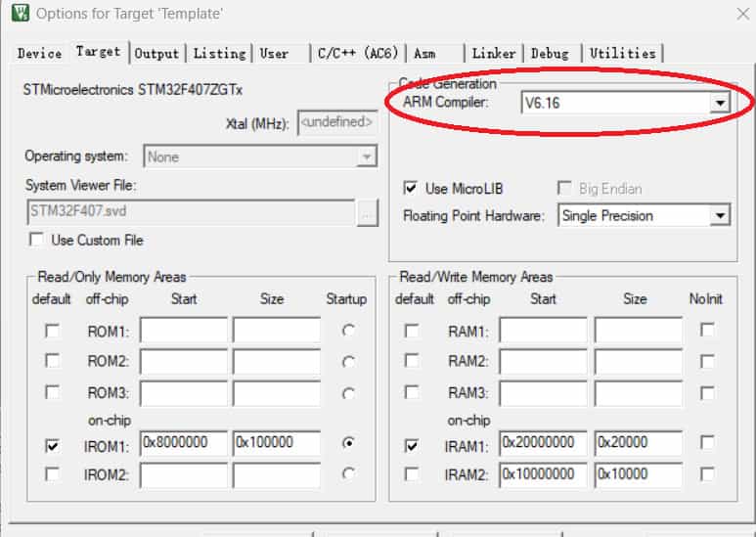Image resolution: width=756 pixels, height=537 pixels.
Task: Select IROM2 Startup radio button
Action: click(348, 473)
